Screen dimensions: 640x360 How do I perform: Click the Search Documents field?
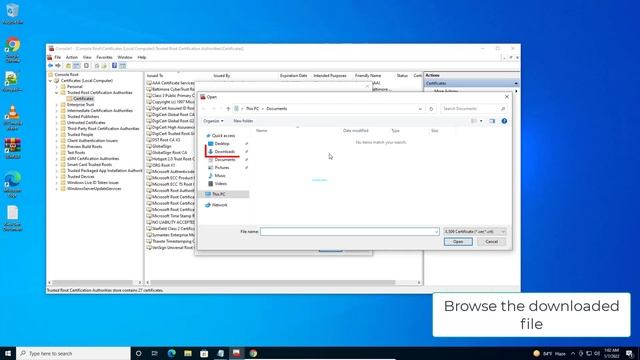(473, 109)
